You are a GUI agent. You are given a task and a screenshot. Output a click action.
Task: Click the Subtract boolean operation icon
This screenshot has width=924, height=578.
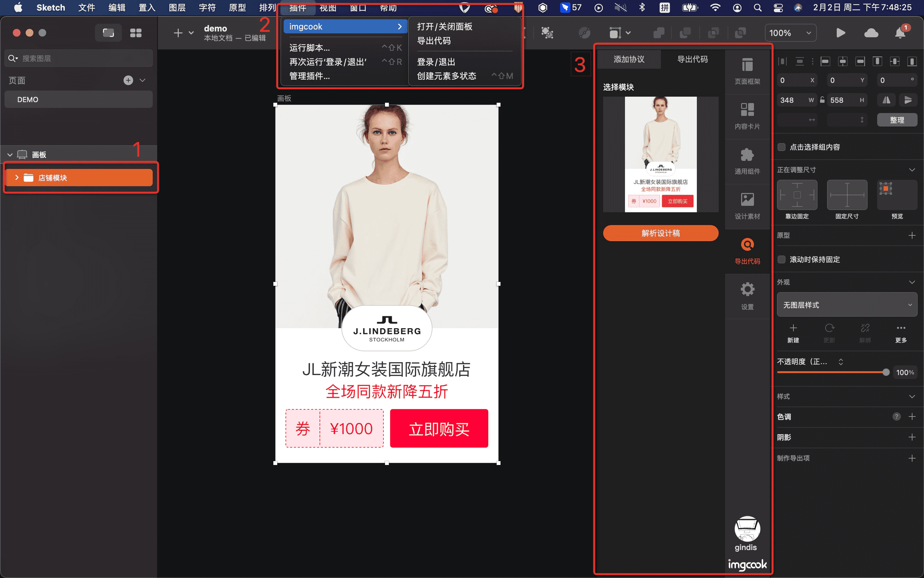(685, 33)
